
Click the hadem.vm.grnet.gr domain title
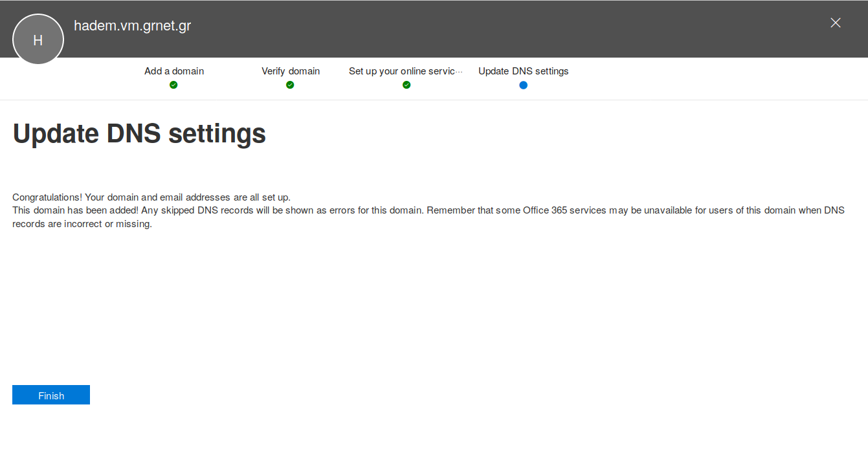pos(132,26)
